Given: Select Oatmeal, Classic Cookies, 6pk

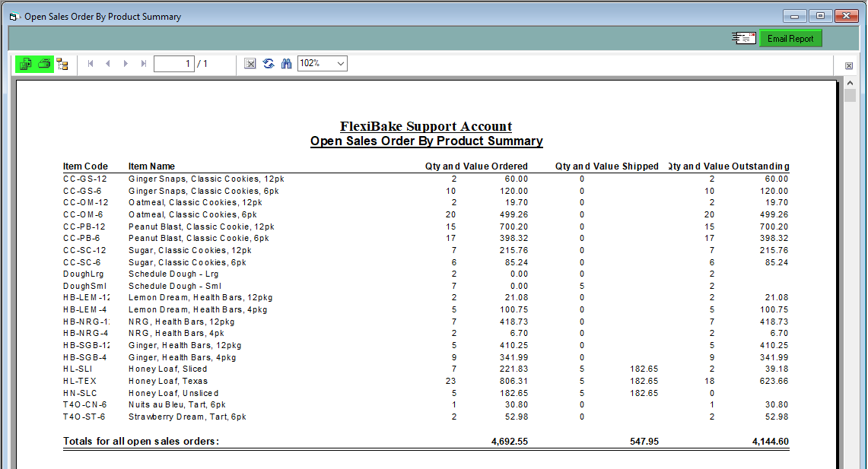Looking at the screenshot, I should click(x=192, y=215).
